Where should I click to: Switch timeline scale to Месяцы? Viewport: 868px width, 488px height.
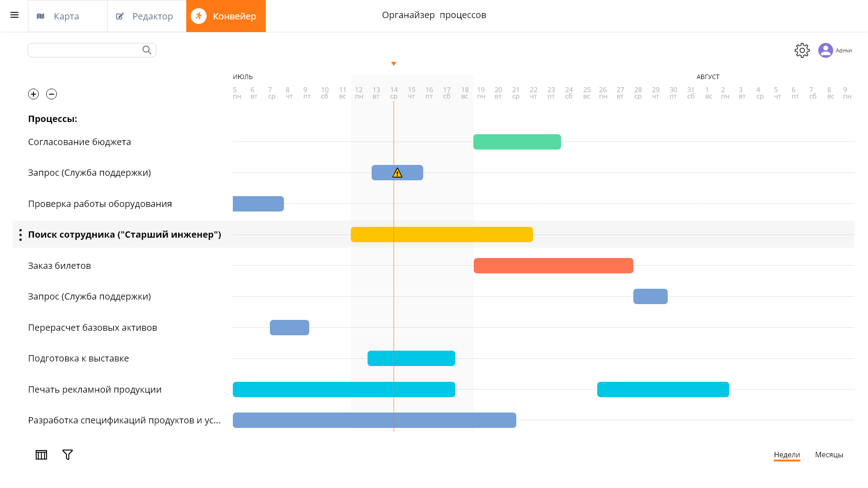tap(829, 455)
